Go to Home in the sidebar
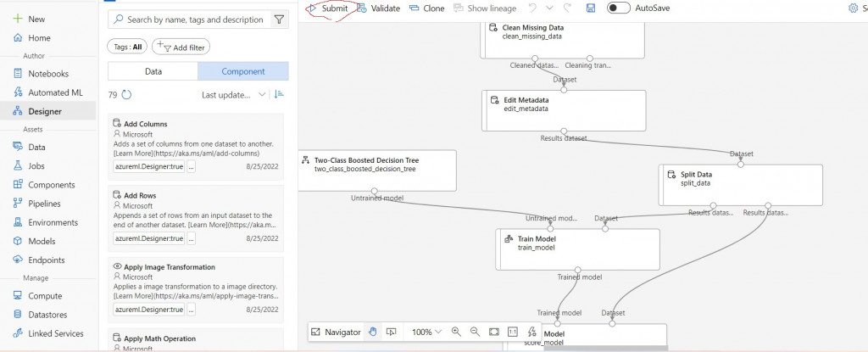 tap(31, 37)
